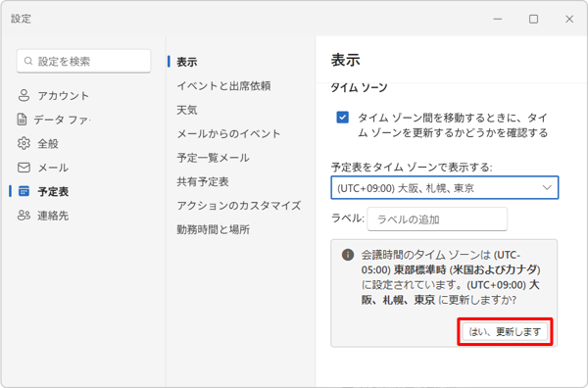The height and width of the screenshot is (388, 588).
Task: Open the 共有予定表 subsection
Action: [x=203, y=182]
